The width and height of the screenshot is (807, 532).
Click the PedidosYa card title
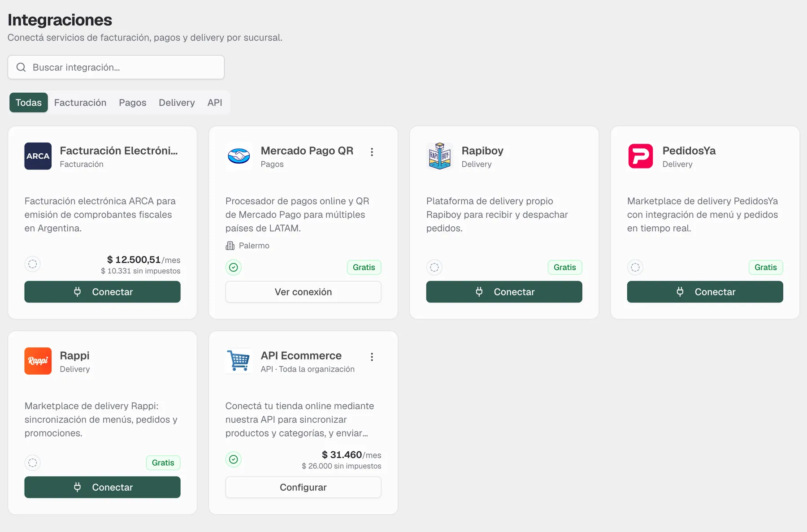click(689, 151)
